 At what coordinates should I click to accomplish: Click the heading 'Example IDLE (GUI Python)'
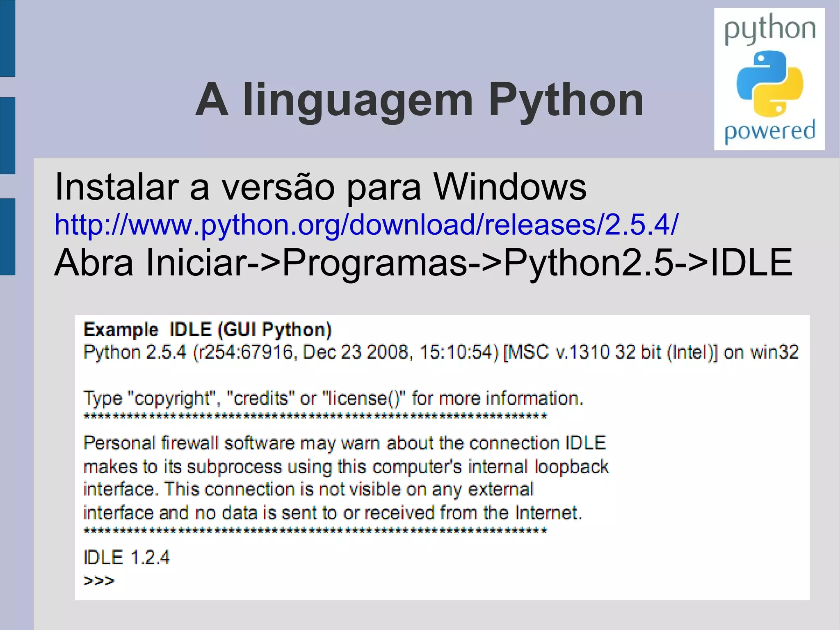click(208, 330)
